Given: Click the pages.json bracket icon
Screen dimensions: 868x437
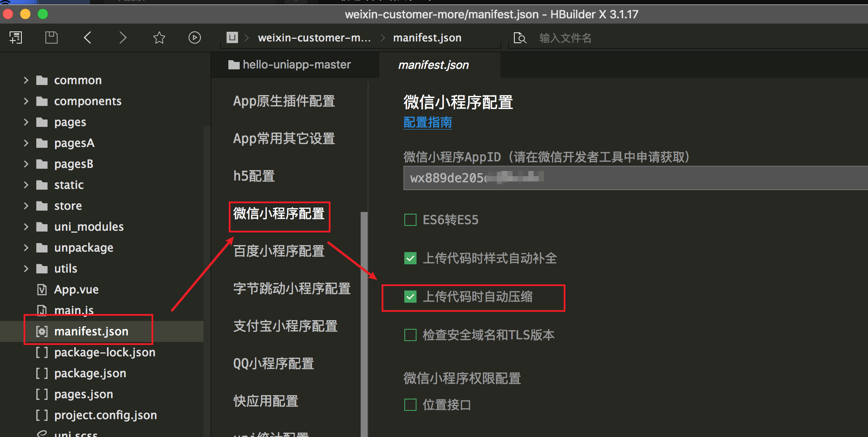Looking at the screenshot, I should click(x=42, y=394).
